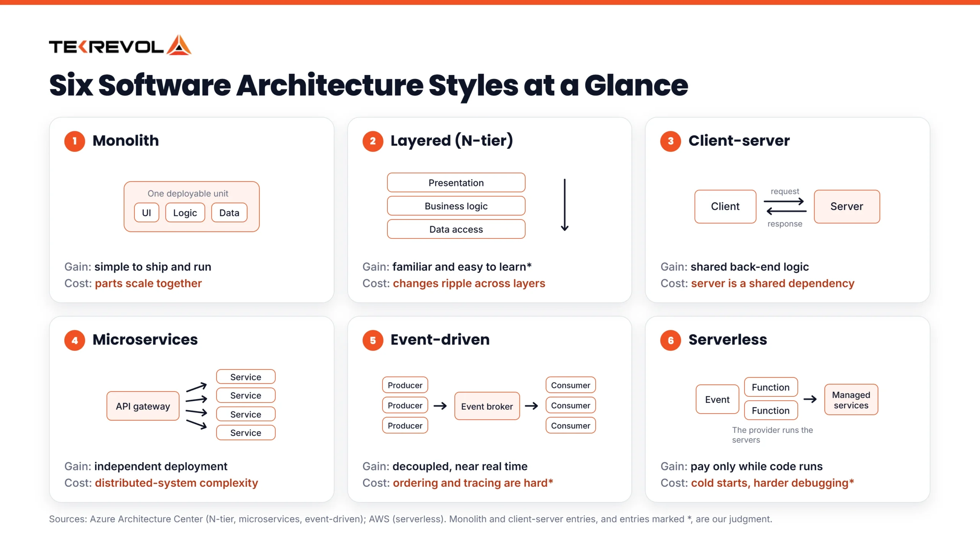Click the UI box in the Monolith diagram
The width and height of the screenshot is (980, 551).
tap(147, 212)
